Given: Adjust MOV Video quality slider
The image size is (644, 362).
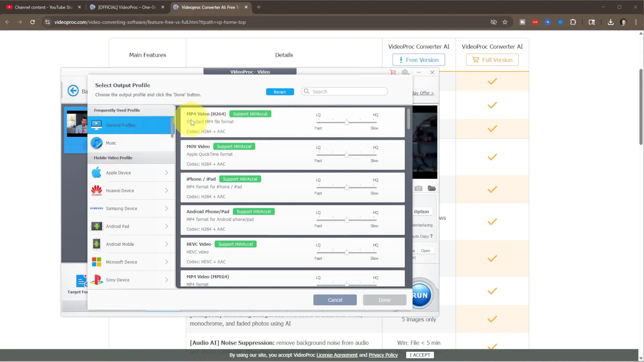Looking at the screenshot, I should point(347,155).
